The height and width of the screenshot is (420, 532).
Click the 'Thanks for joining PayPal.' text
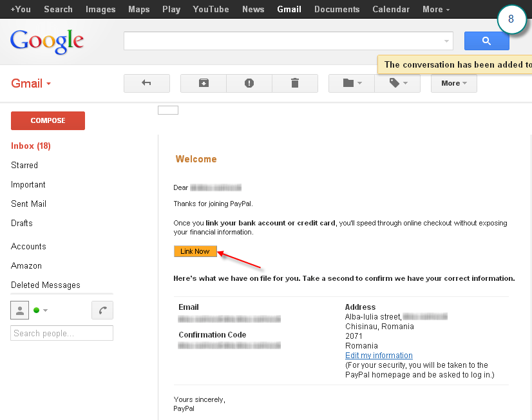pos(213,204)
